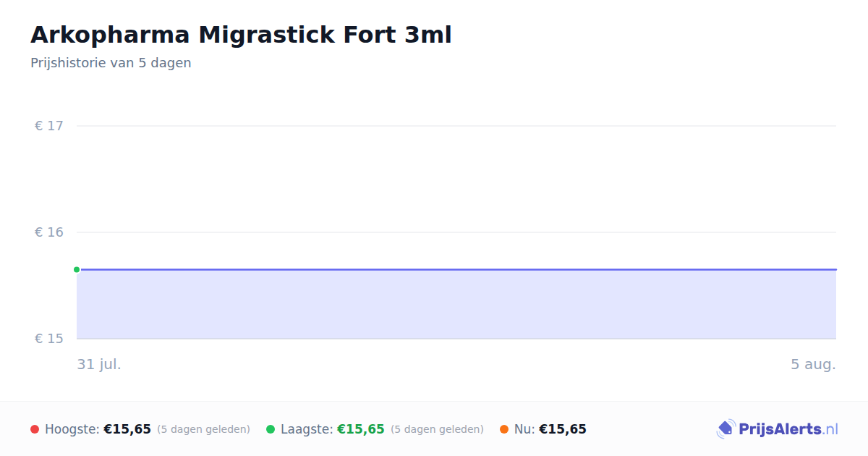868x456 pixels.
Task: Click the € 16 axis label
Action: [49, 232]
